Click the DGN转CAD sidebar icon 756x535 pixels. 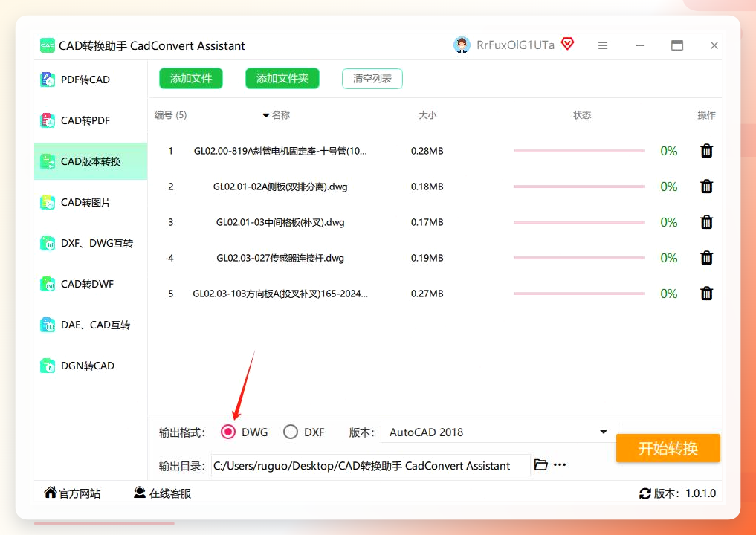tap(48, 366)
